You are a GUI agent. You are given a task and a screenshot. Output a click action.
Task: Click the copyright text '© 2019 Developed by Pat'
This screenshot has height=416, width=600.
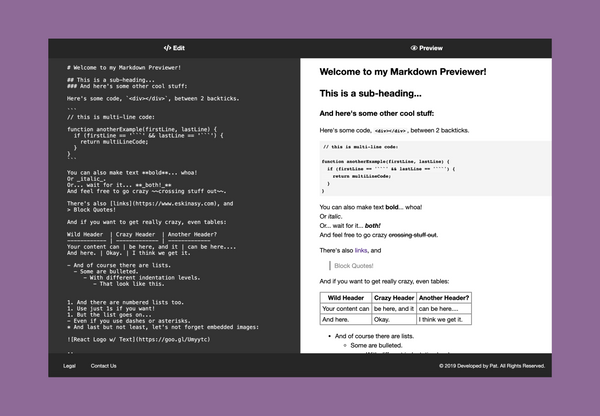click(469, 366)
